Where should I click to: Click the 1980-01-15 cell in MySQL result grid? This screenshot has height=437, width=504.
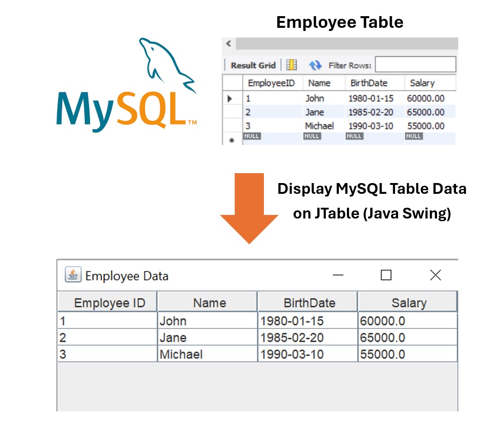click(x=374, y=98)
